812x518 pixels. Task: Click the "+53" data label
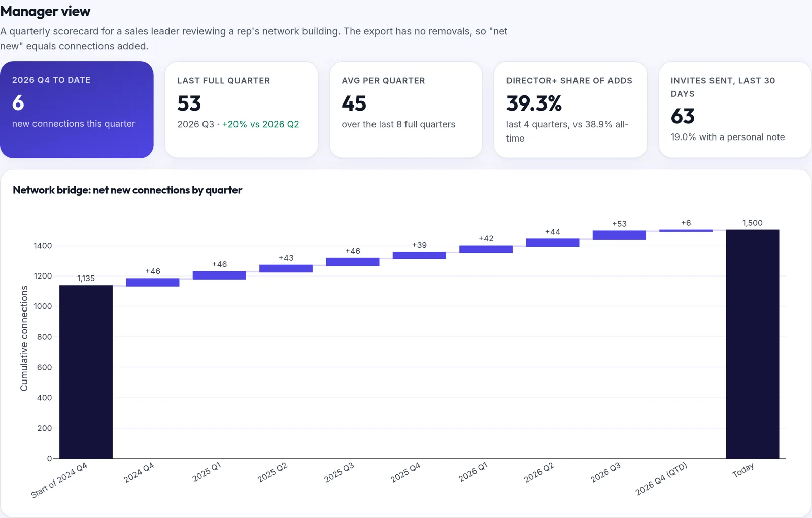[619, 224]
